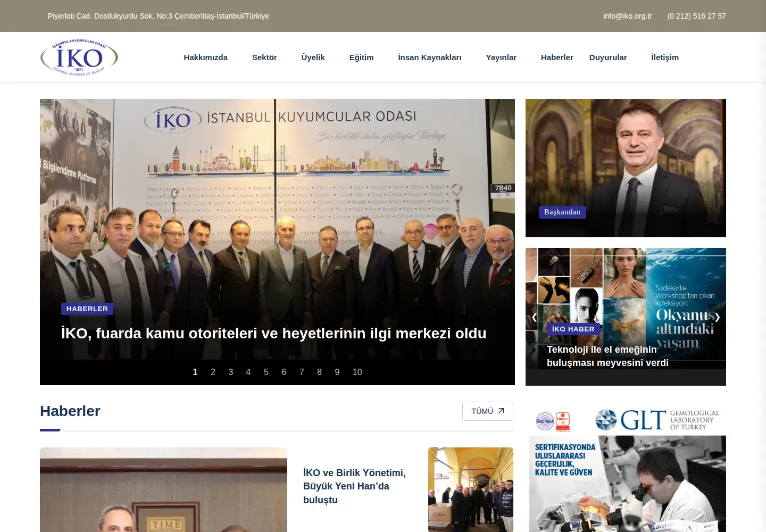This screenshot has width=766, height=532.
Task: Click the İKO logo in the header
Action: pos(79,57)
